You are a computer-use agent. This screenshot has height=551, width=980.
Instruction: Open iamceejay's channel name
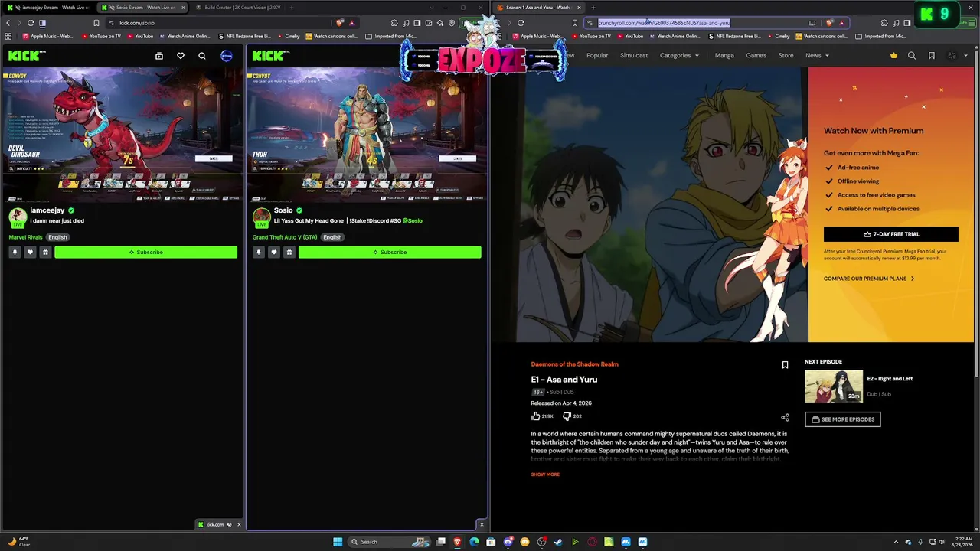tap(47, 210)
